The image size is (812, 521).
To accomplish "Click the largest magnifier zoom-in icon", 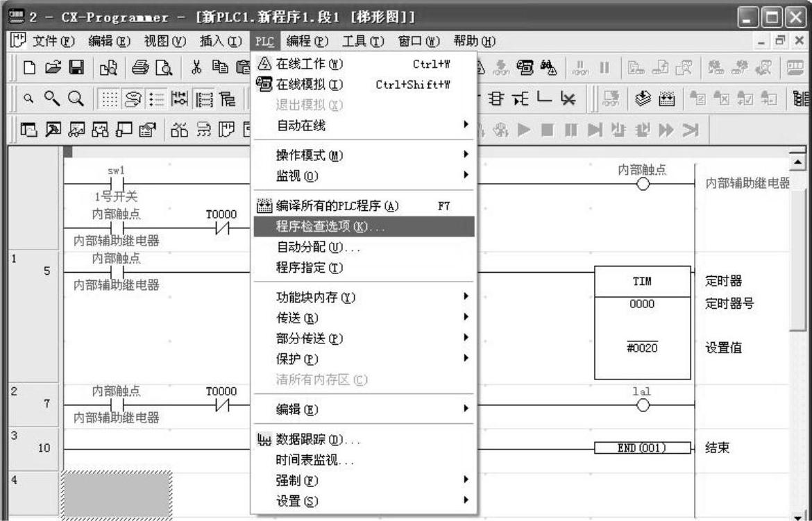I will [76, 98].
